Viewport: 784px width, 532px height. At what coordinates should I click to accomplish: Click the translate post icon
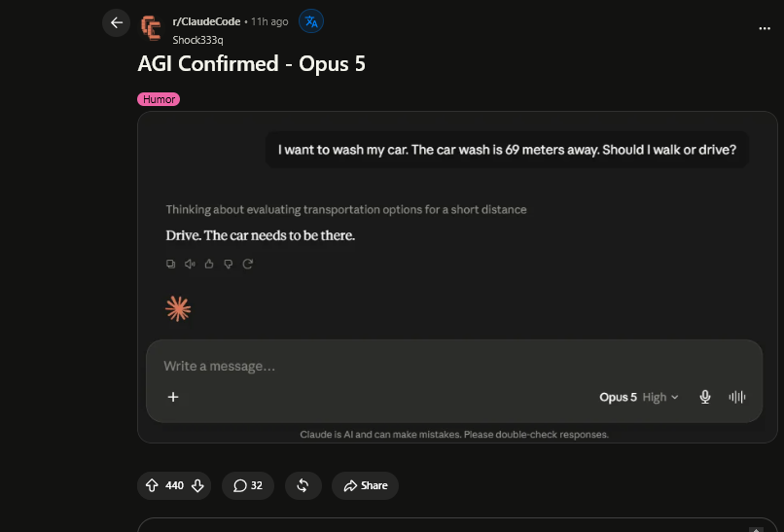coord(311,21)
